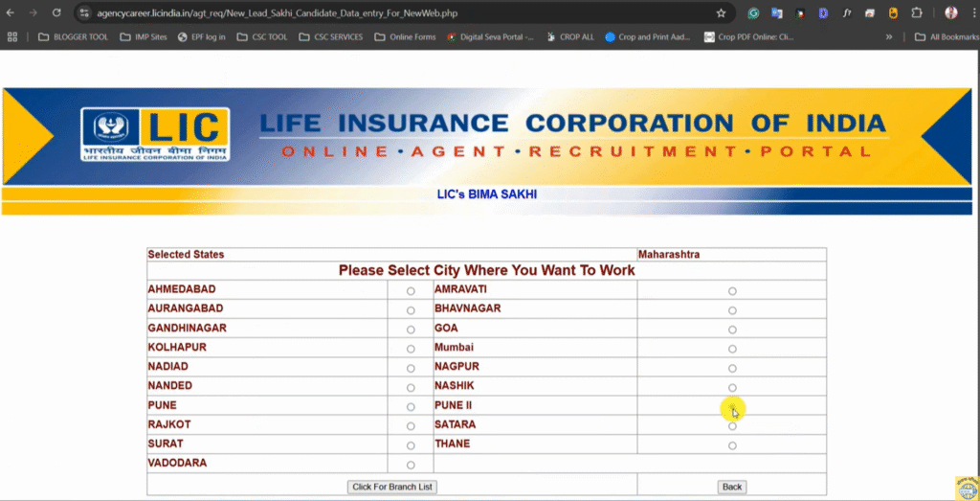The image size is (980, 501).
Task: Click the address bar URL field
Action: tap(383, 13)
